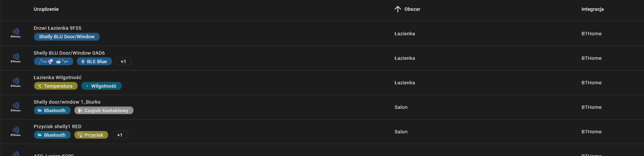
Task: Click BTHome icon of Shelly BLU Door/Window 0AD6
Action: point(16,58)
